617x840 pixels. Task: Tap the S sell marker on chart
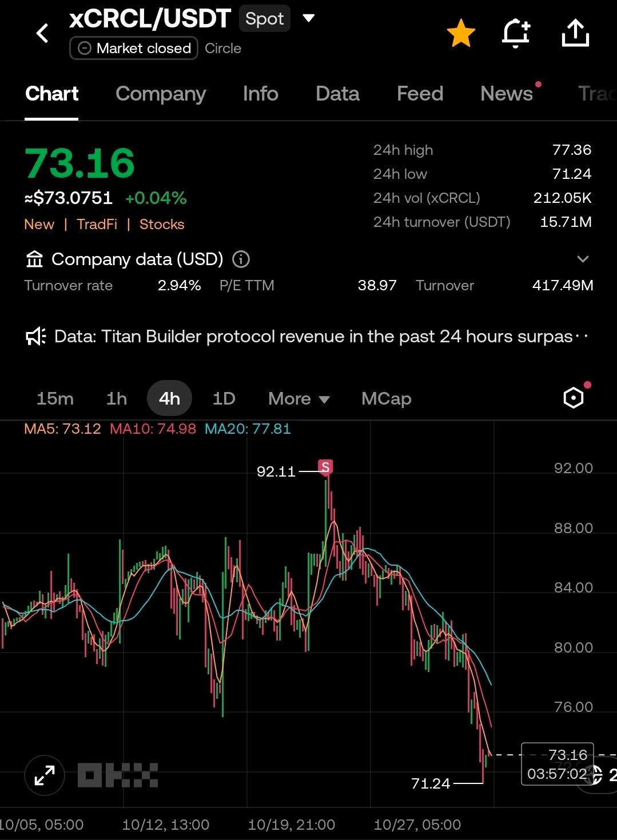tap(325, 467)
